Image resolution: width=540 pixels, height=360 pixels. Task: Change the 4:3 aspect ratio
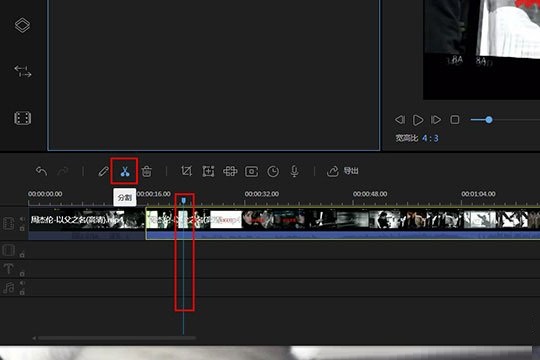click(x=430, y=138)
